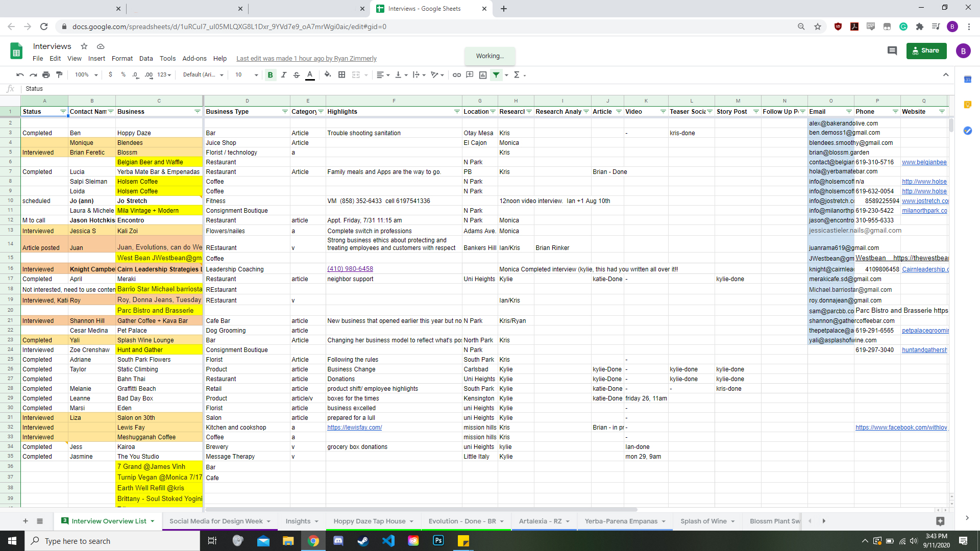Toggle filter on Business column header
Viewport: 980px width, 551px height.
197,112
